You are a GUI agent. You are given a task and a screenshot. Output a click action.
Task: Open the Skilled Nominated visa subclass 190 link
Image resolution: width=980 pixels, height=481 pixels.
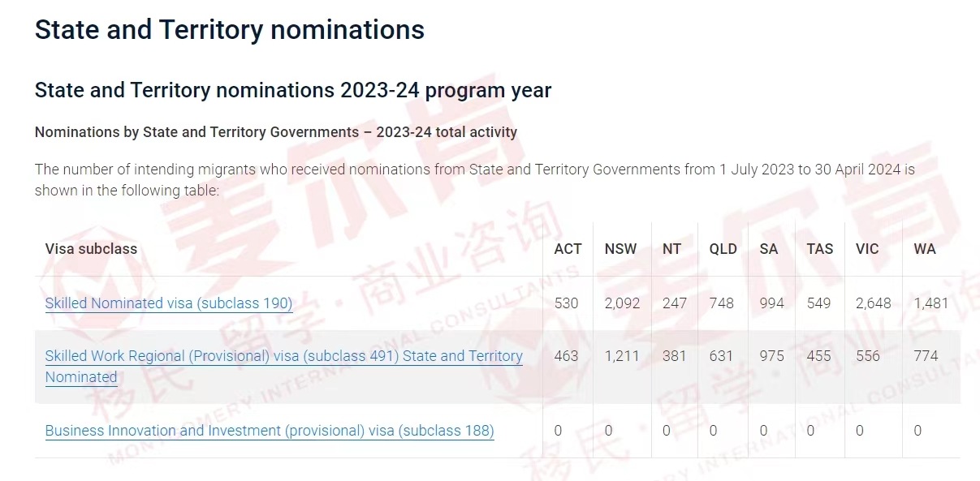[169, 303]
